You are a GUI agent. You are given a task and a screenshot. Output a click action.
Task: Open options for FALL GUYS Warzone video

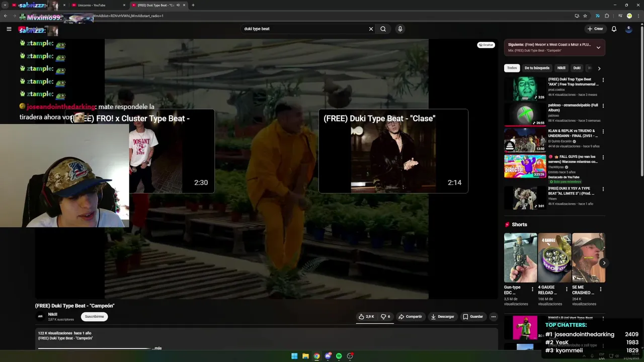click(x=603, y=157)
